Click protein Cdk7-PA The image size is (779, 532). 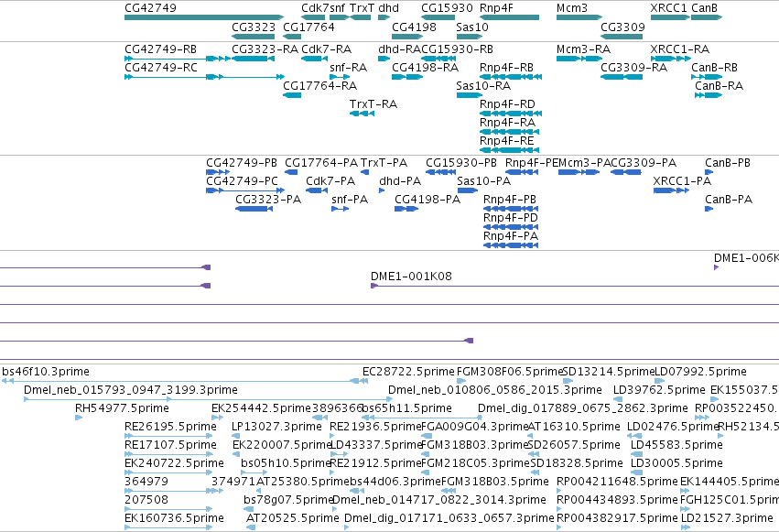317,190
